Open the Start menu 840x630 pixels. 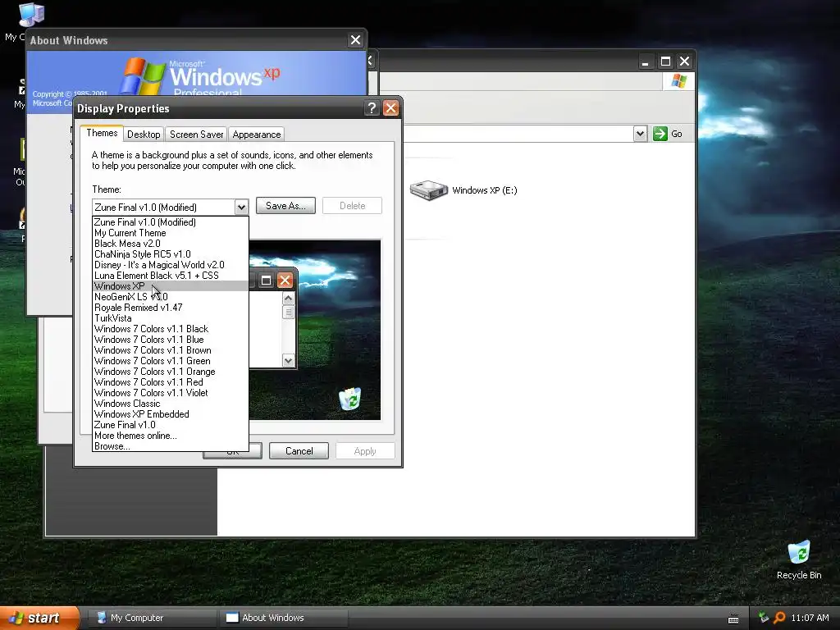click(39, 618)
